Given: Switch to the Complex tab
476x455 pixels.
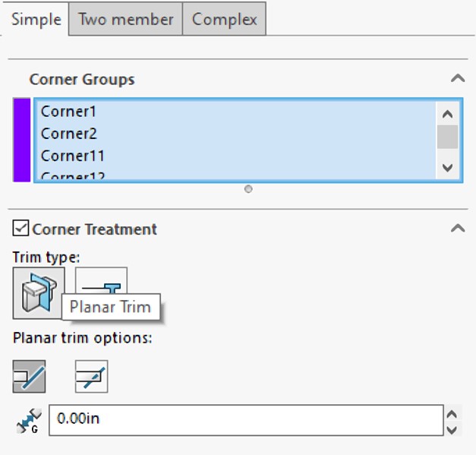Looking at the screenshot, I should pyautogui.click(x=225, y=19).
